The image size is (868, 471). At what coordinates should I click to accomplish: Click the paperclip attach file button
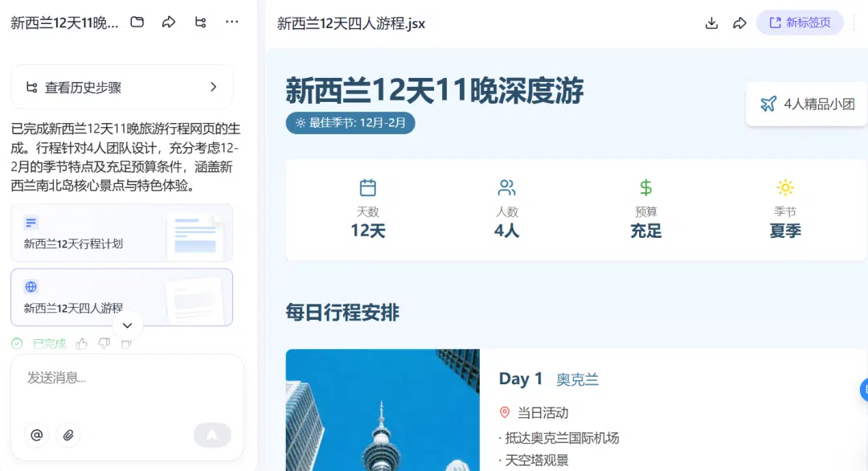(68, 435)
